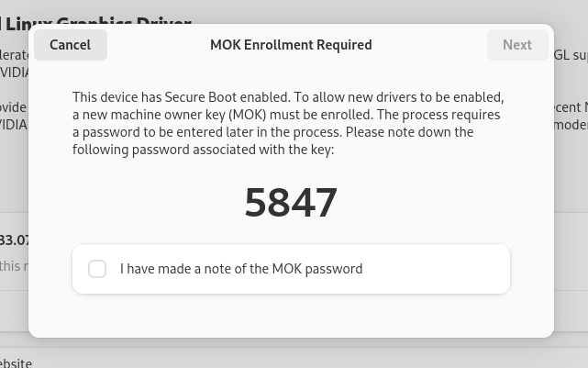Click the dimmed background strip below the dialog
This screenshot has height=368, width=588.
click(x=294, y=353)
